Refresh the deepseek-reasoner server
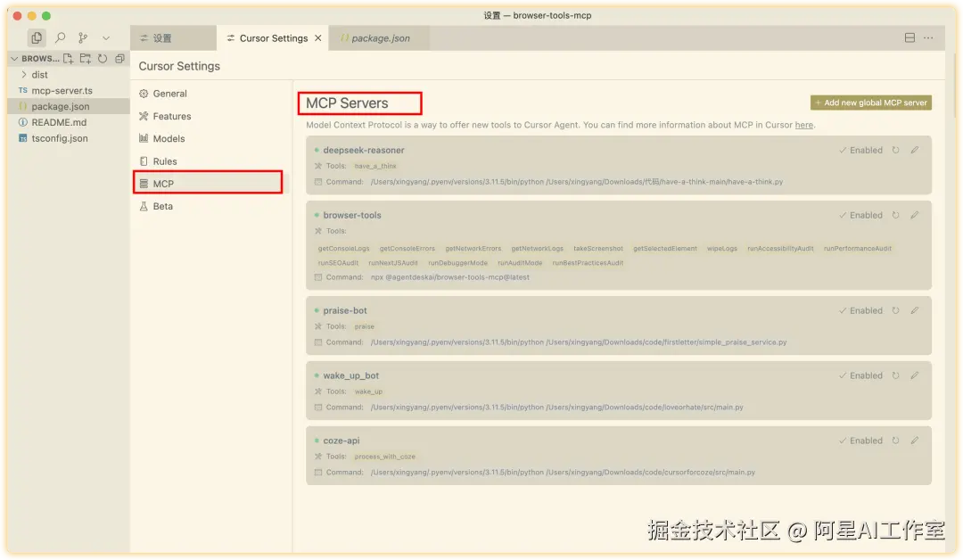Screen dimensions: 963x560 (x=895, y=150)
